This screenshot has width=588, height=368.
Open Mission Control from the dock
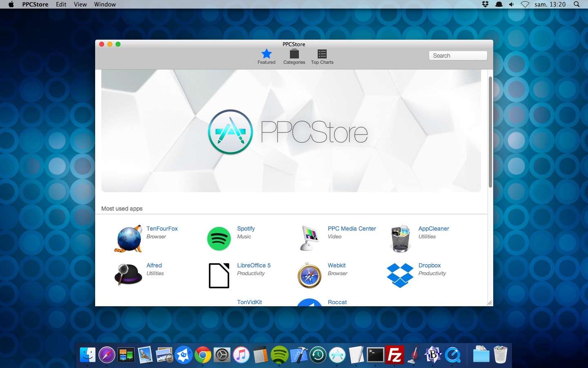[126, 355]
